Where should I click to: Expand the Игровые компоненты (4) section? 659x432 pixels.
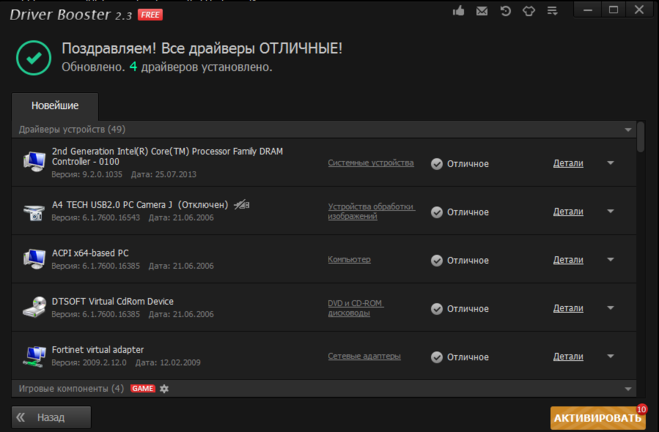coord(628,389)
